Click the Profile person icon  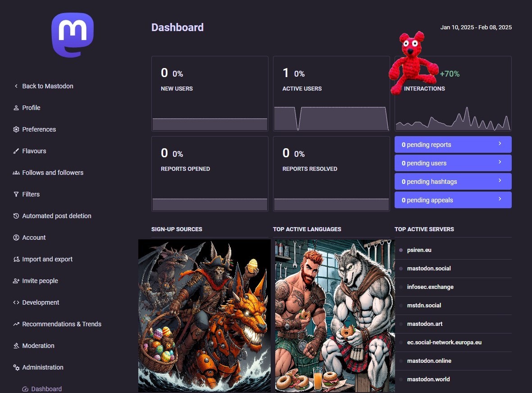pos(16,108)
